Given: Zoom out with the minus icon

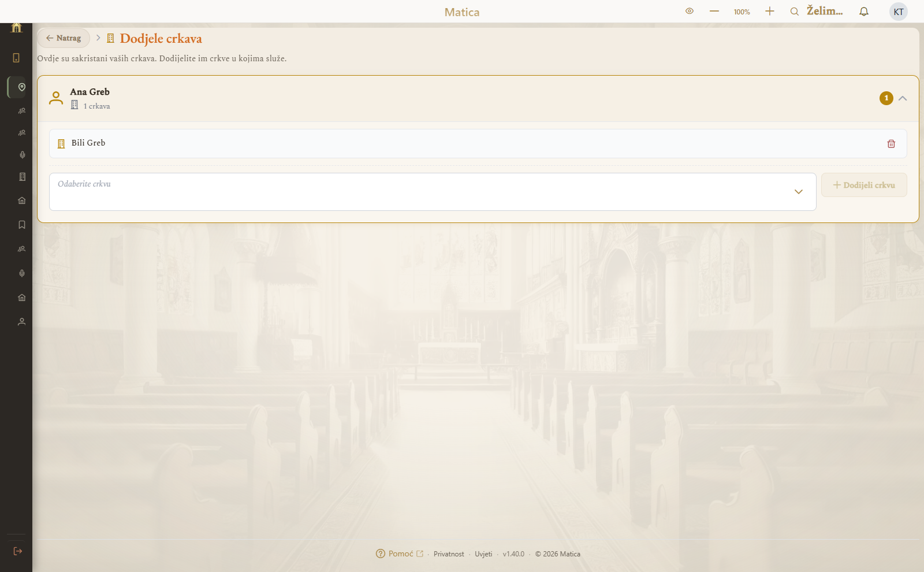Looking at the screenshot, I should pyautogui.click(x=714, y=12).
